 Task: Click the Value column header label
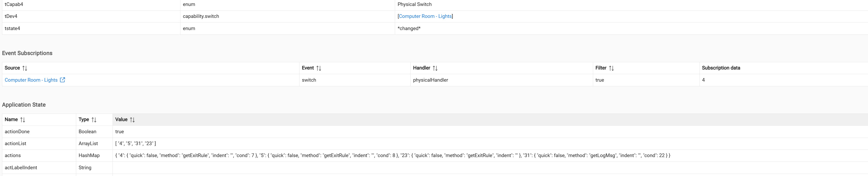(121, 119)
